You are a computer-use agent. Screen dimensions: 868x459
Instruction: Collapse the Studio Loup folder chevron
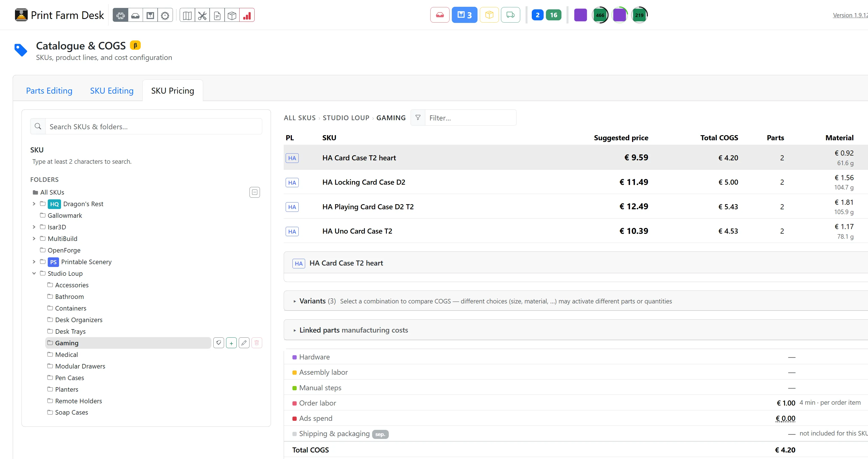click(x=34, y=273)
